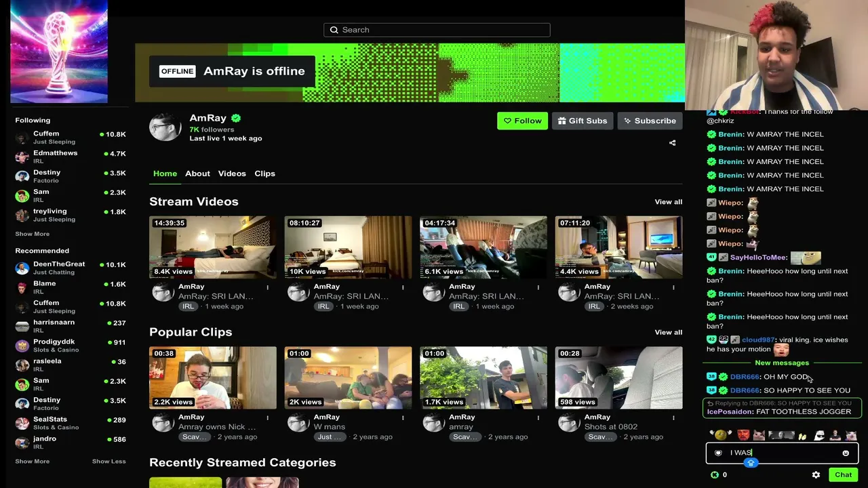Open options menu for Amray owns Nick clip

point(267,418)
